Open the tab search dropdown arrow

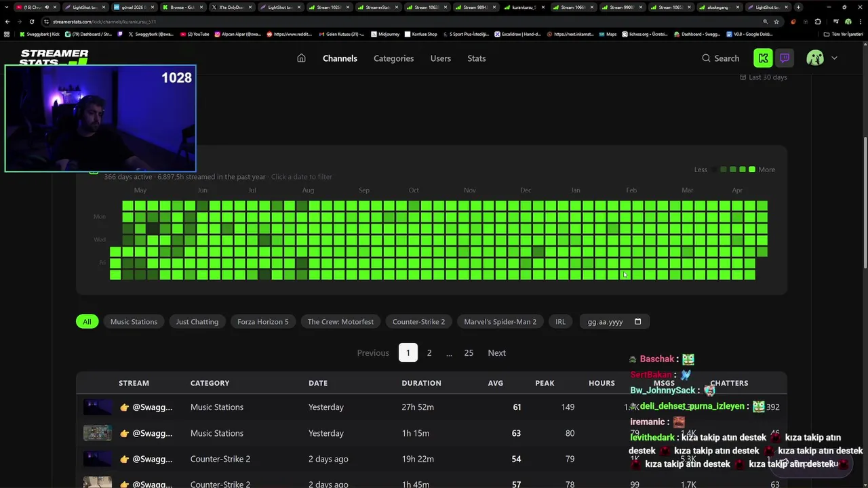point(6,7)
